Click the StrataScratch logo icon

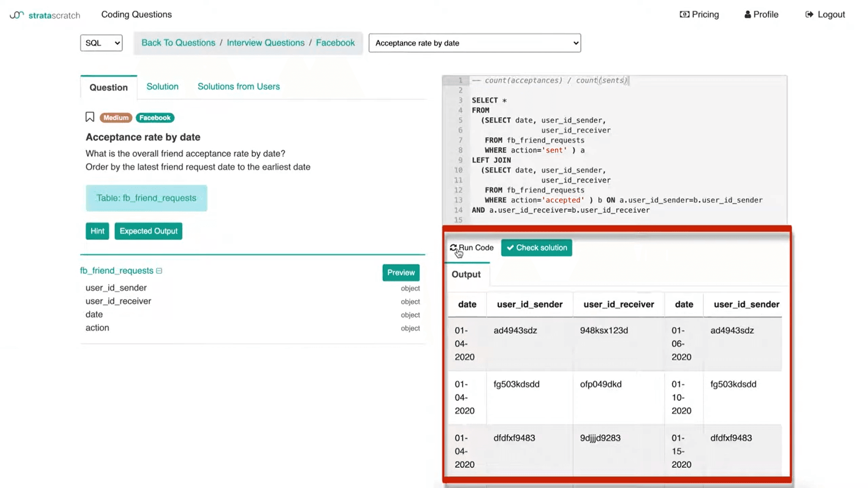(x=17, y=15)
